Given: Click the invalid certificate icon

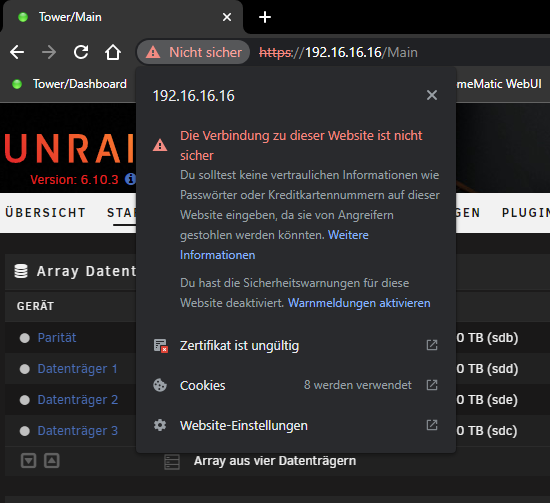Looking at the screenshot, I should point(161,346).
